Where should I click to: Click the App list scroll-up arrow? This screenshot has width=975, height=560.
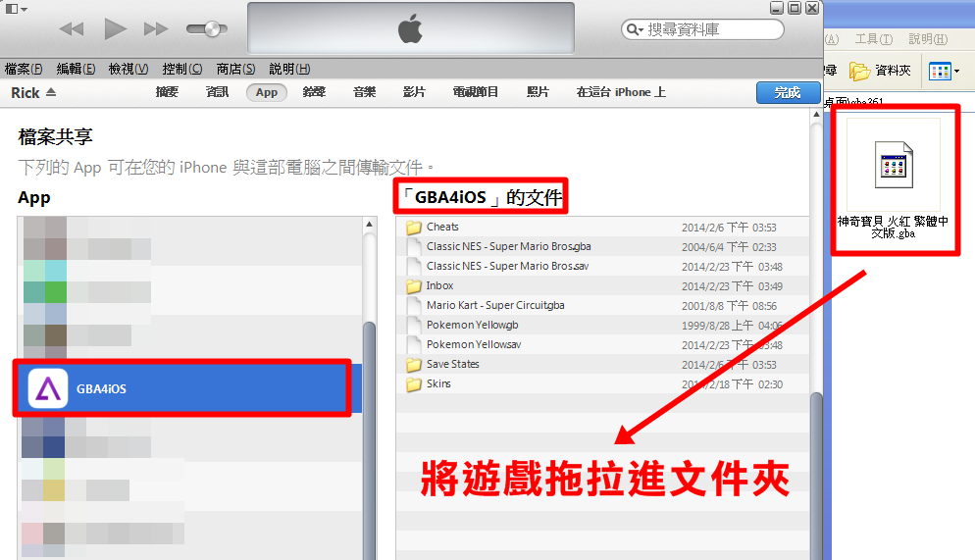click(370, 224)
